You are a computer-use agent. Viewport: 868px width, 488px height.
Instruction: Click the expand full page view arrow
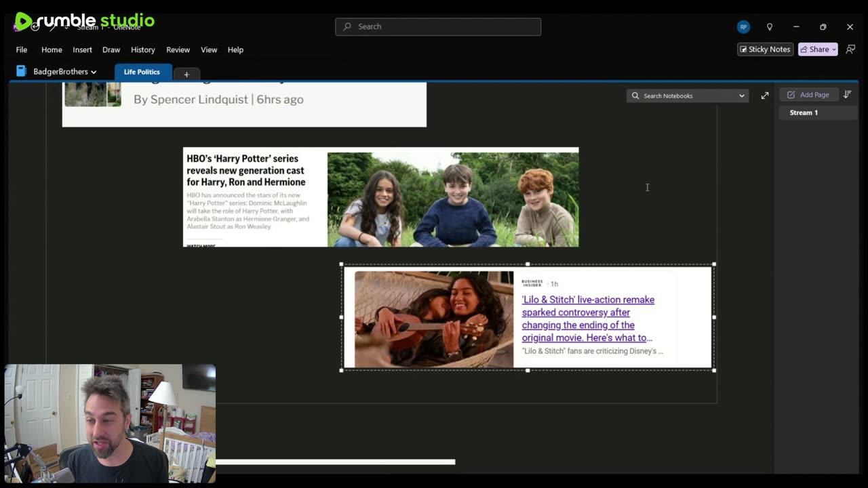[x=765, y=96]
